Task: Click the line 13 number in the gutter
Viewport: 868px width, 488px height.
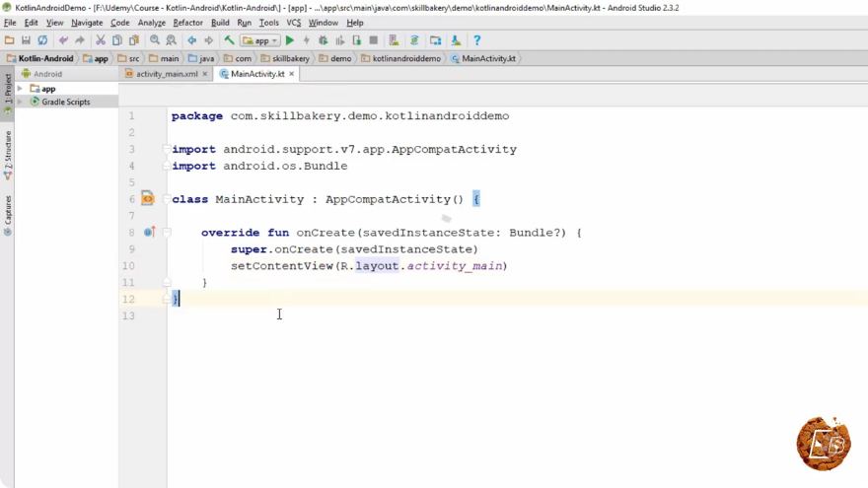Action: pyautogui.click(x=128, y=315)
